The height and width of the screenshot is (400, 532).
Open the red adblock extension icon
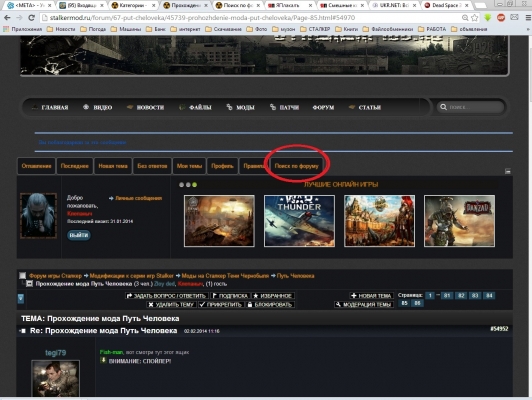click(501, 18)
